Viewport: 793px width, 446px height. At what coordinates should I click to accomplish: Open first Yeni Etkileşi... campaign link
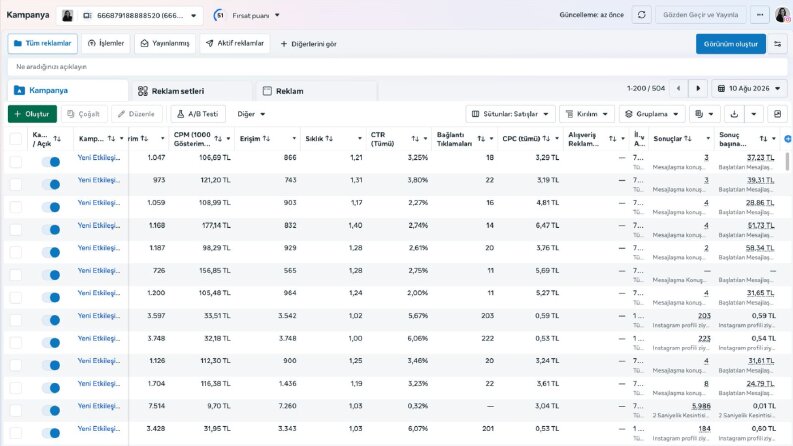pos(99,158)
